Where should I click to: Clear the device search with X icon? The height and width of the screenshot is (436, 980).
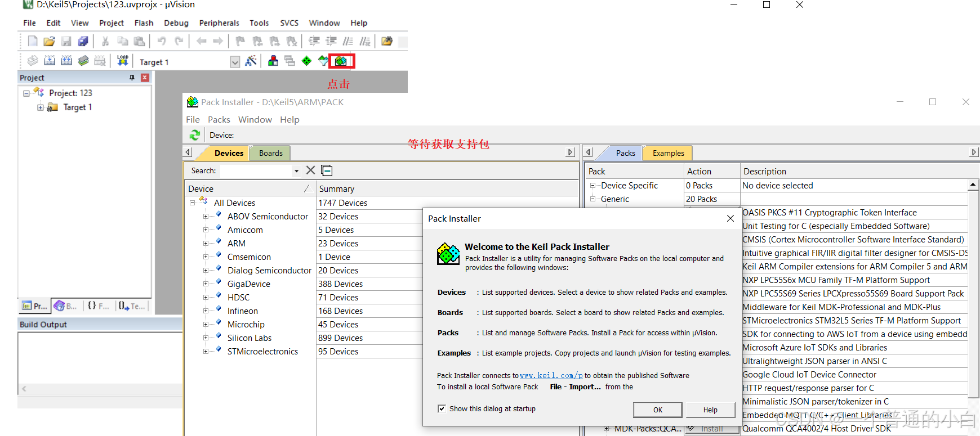click(310, 170)
